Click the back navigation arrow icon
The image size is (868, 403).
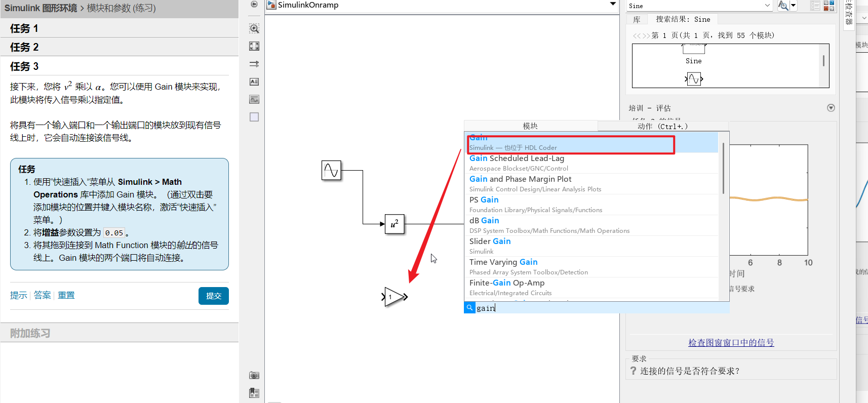pos(254,4)
